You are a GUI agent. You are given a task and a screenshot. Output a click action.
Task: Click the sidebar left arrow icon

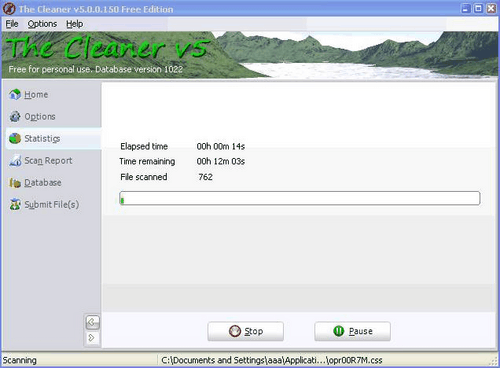[92, 322]
